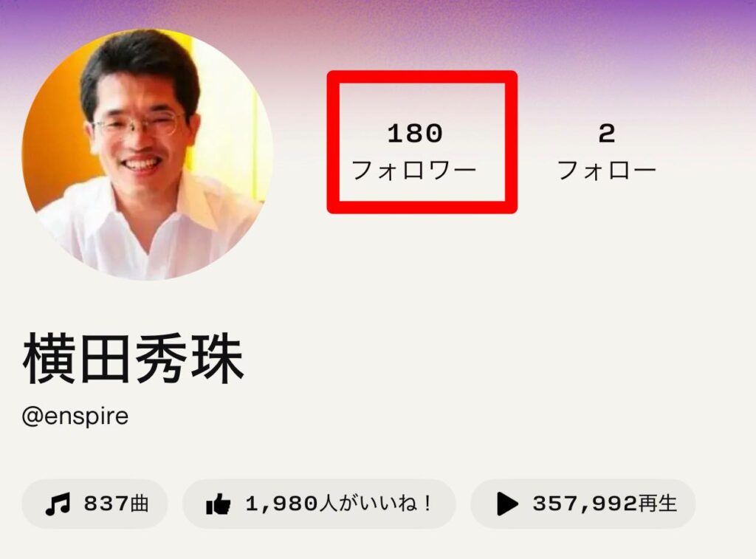Click the 357,992再生 plays text
Viewport: 756px width, 559px height.
click(605, 504)
